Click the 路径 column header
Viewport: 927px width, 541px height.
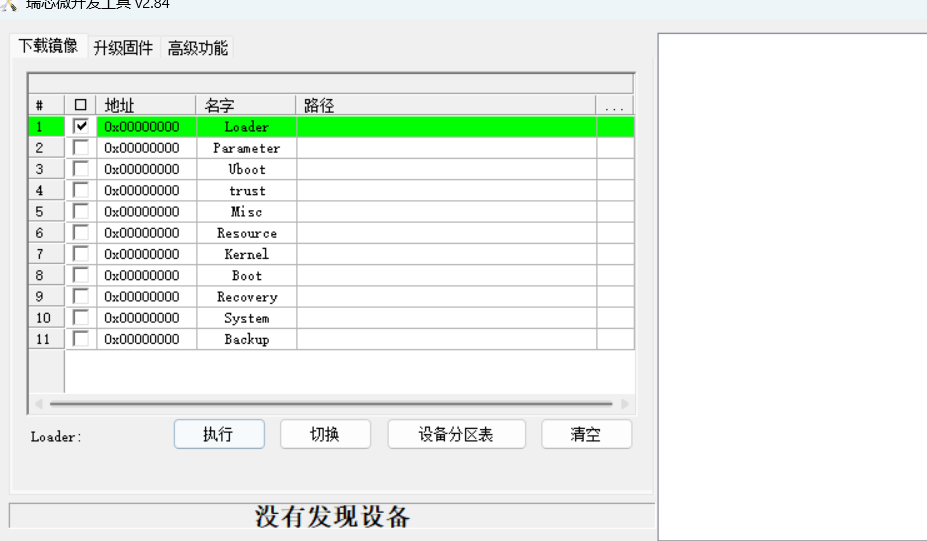tap(446, 105)
